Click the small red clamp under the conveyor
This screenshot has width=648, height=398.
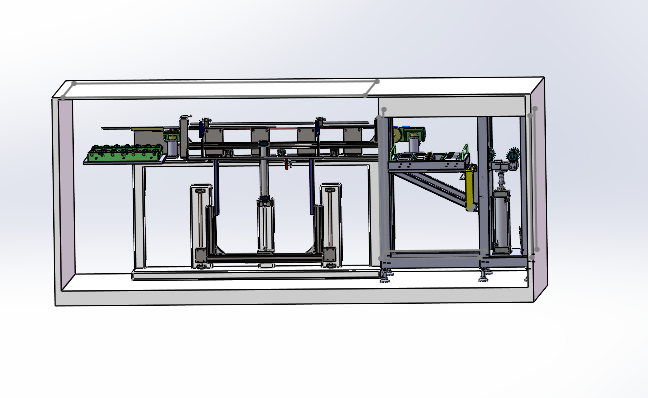[287, 164]
